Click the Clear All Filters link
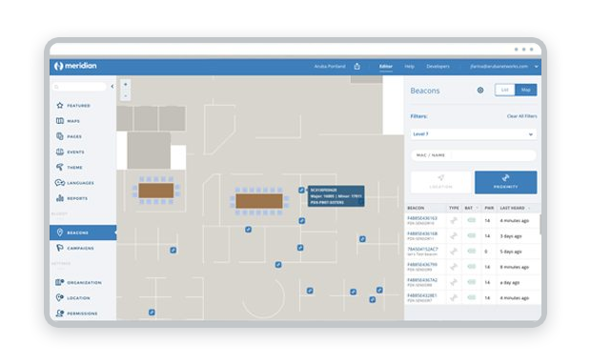Viewport: 591px width, 364px height. pyautogui.click(x=521, y=116)
